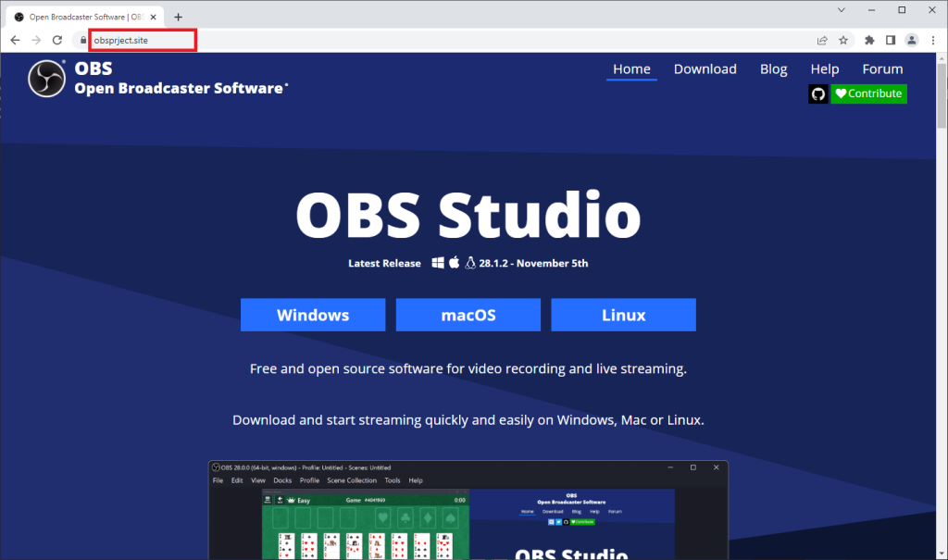Click the OBS logo icon

(46, 79)
